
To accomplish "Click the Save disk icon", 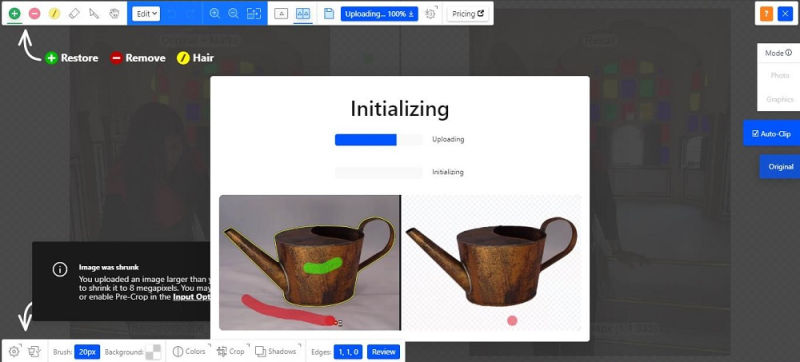I will point(329,14).
